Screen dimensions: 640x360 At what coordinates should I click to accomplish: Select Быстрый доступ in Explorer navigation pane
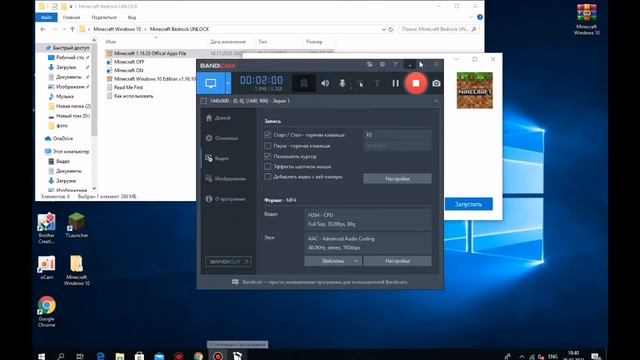click(x=67, y=48)
